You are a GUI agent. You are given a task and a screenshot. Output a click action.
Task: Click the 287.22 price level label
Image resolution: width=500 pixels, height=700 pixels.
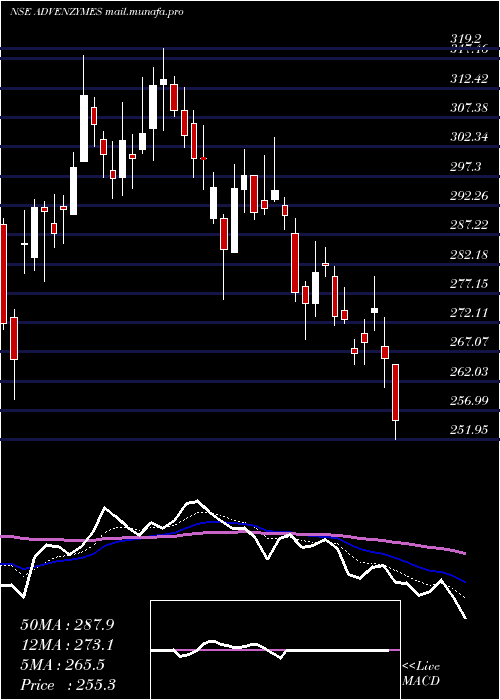pos(469,225)
